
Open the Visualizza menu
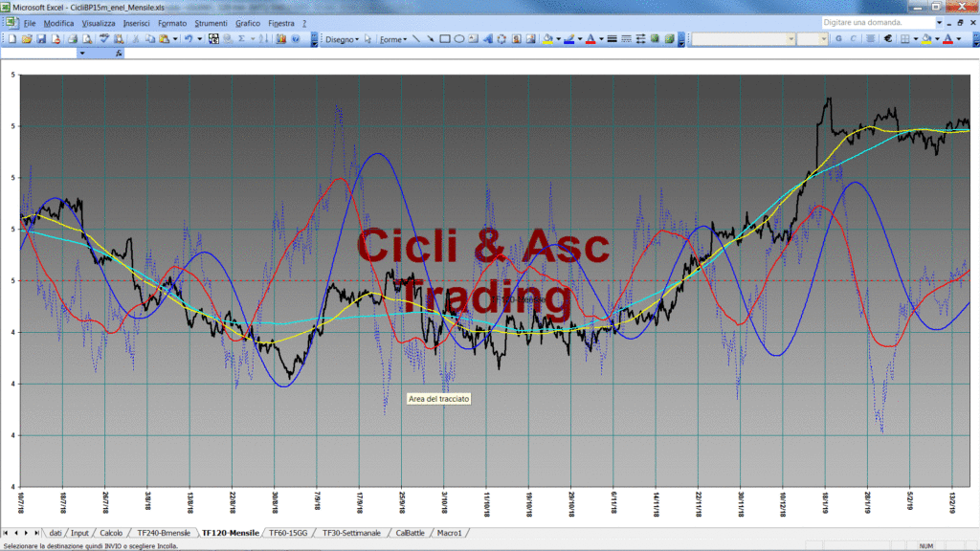click(x=99, y=23)
